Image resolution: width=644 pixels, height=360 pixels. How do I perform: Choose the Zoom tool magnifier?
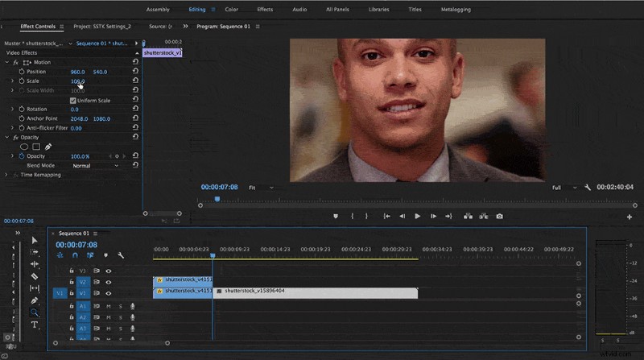[x=35, y=312]
